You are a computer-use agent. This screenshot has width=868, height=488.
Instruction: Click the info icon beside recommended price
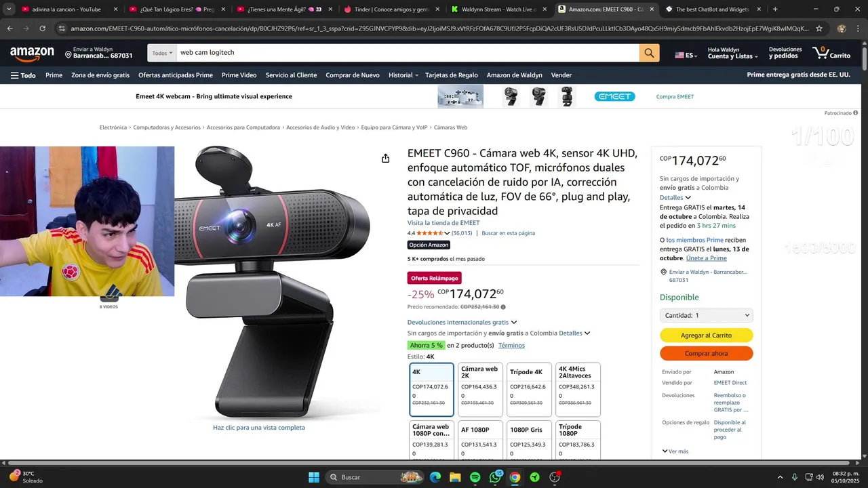[503, 307]
